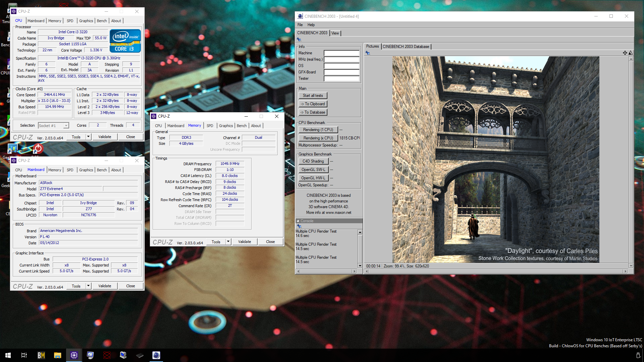
Task: Open Mainboard tab in Memory CPU-Z window
Action: [x=176, y=126]
